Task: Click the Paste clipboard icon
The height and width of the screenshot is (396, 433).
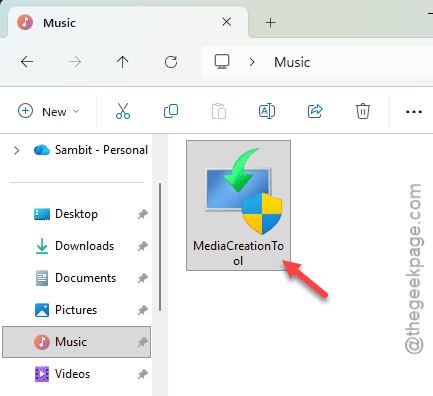Action: (x=219, y=111)
